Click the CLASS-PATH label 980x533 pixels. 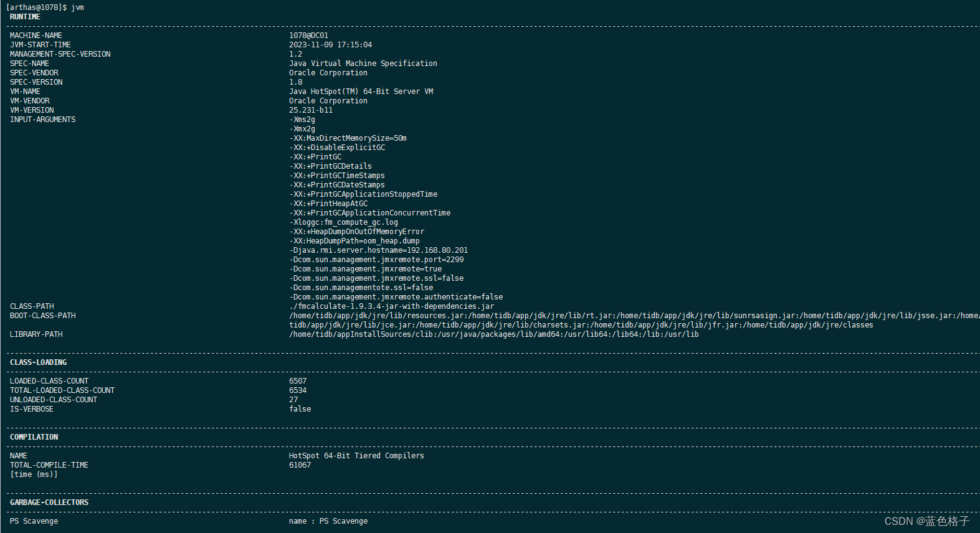tap(32, 306)
